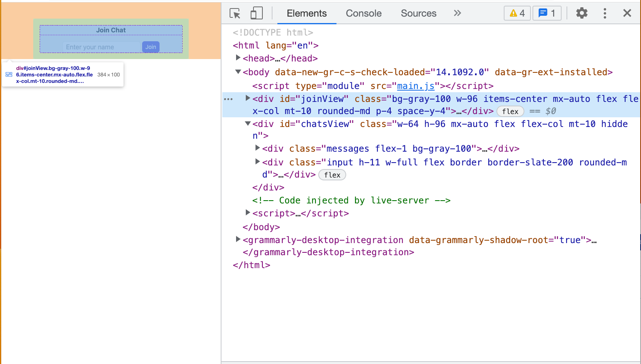Expand the joinView div node
The width and height of the screenshot is (641, 364).
click(x=248, y=98)
